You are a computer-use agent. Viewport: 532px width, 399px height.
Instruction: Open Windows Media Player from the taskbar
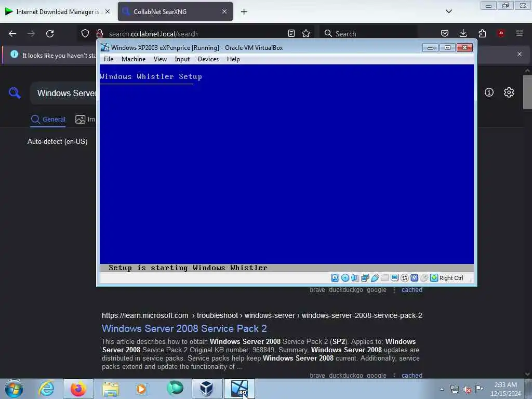[x=141, y=389]
